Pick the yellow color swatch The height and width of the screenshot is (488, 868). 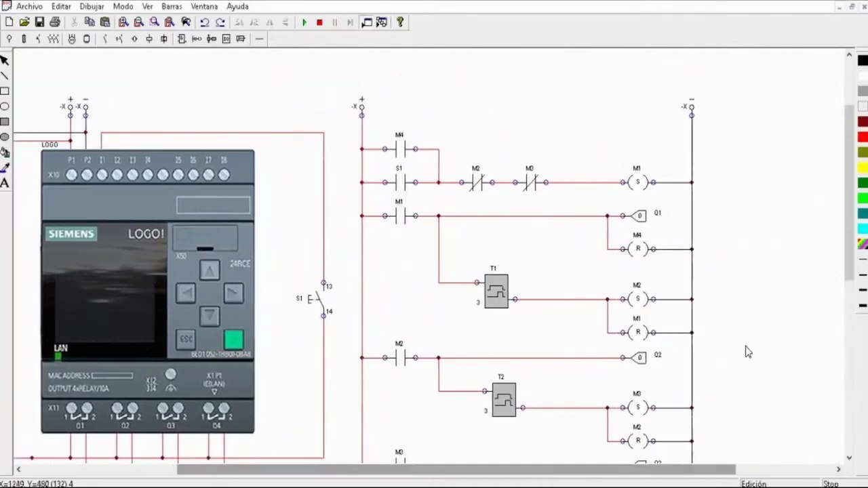pos(863,168)
